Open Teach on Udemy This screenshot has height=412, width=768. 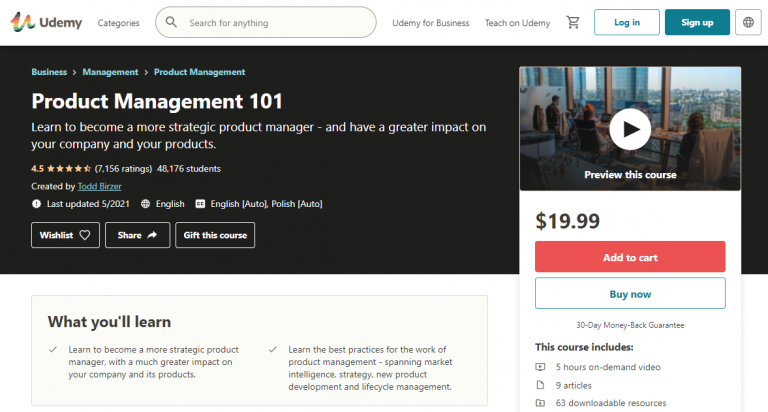point(517,22)
